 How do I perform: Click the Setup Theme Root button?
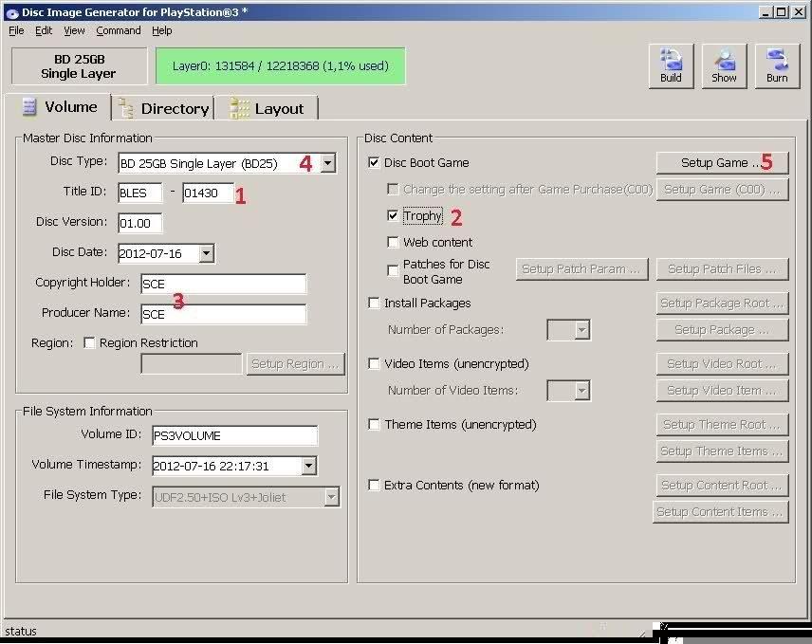[723, 425]
